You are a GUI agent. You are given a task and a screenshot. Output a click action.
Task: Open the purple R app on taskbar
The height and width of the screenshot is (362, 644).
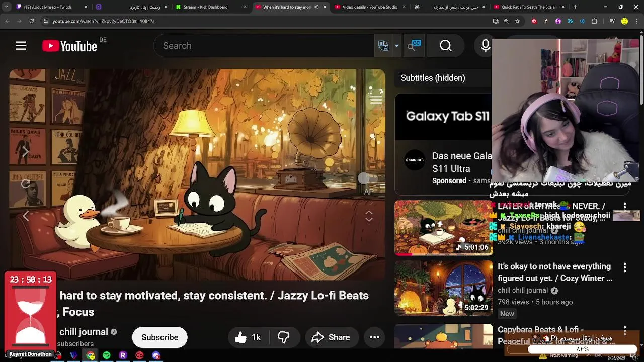coord(123,355)
